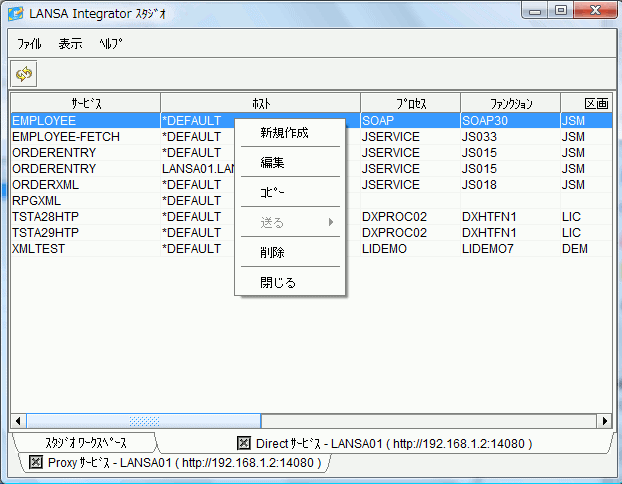The height and width of the screenshot is (484, 622).
Task: Choose 編集 from the context menu
Action: (290, 162)
